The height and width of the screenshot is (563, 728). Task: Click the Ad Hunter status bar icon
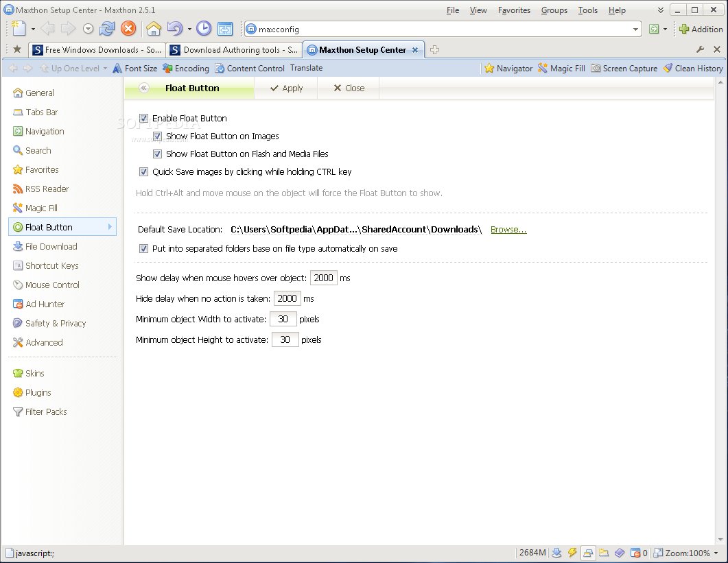635,553
